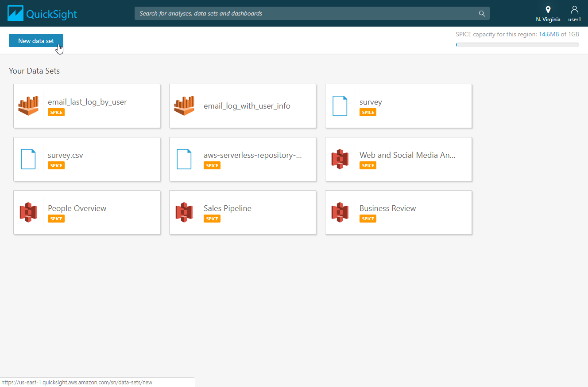Click the file icon of aws-serverless-repository data set
This screenshot has width=588, height=387.
[x=184, y=159]
